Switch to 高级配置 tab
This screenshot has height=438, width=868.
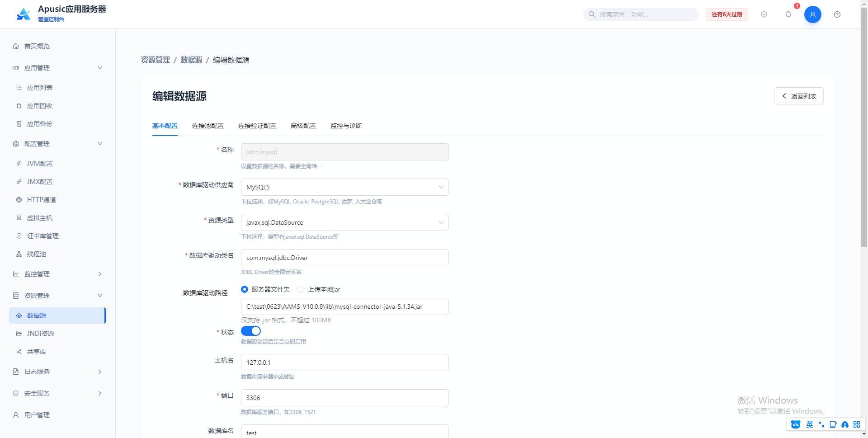coord(303,126)
